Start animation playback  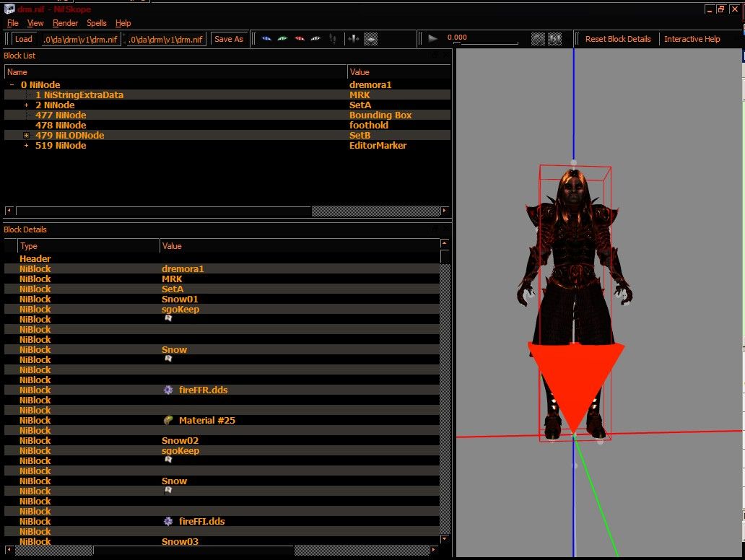point(432,38)
